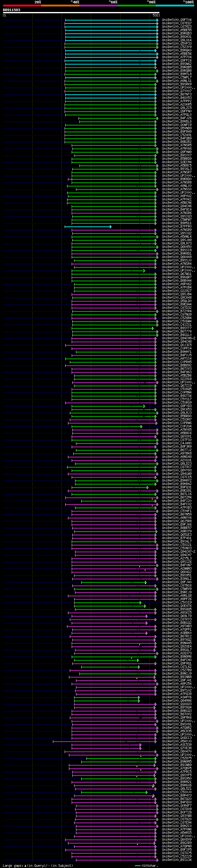
Task: Select the UniRef100_C5WPL7 label
Action: point(176,78)
